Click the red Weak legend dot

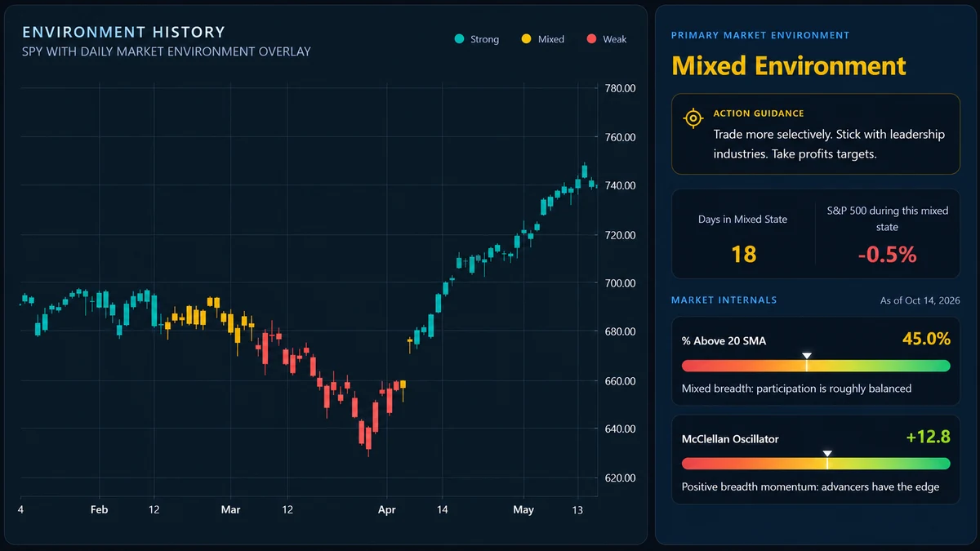coord(591,39)
